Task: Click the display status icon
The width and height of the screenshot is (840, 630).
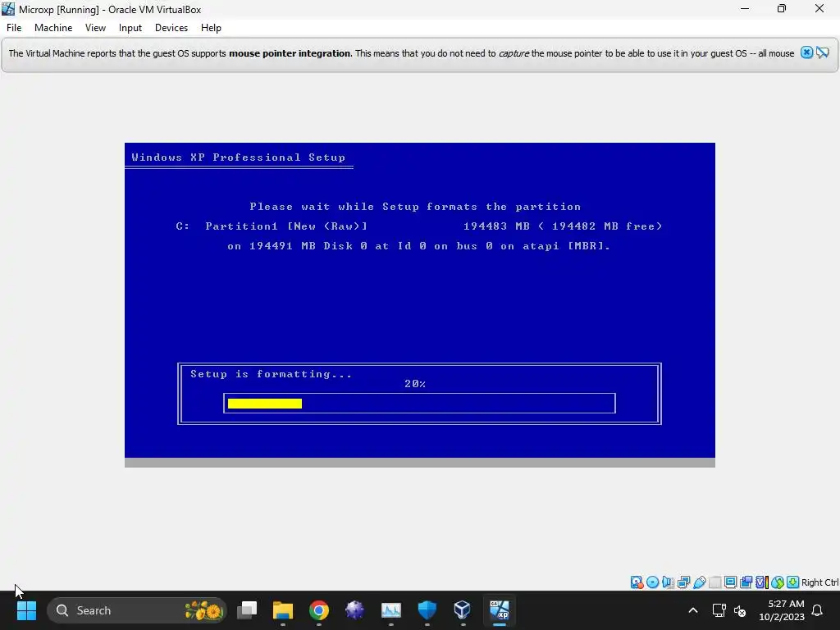Action: [x=730, y=582]
